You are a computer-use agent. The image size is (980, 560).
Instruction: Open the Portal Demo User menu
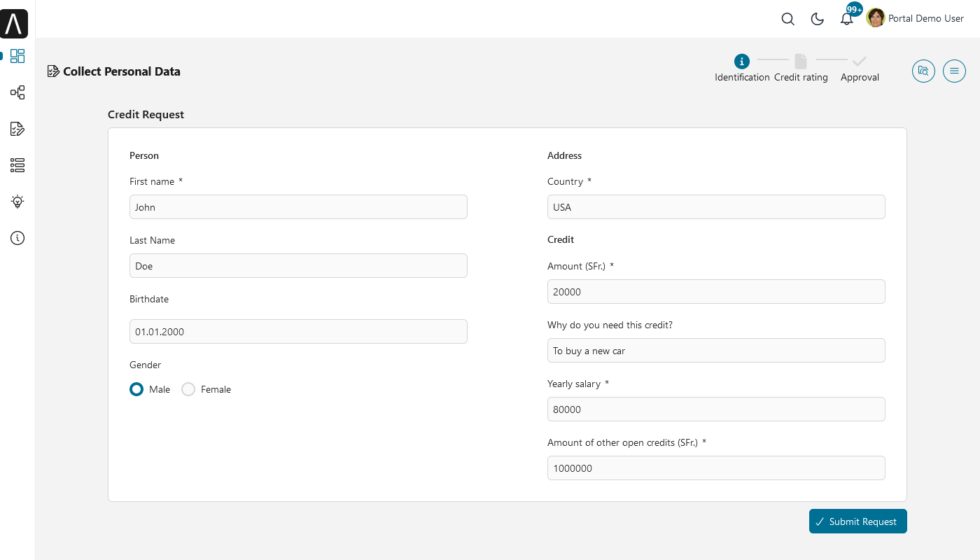[915, 18]
